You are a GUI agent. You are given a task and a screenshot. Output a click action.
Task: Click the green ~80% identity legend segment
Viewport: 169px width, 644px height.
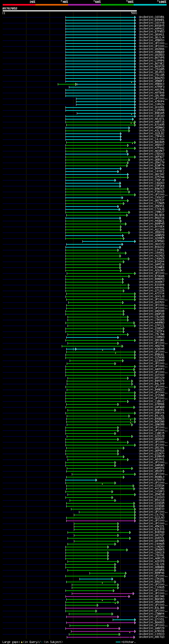tap(117, 5)
